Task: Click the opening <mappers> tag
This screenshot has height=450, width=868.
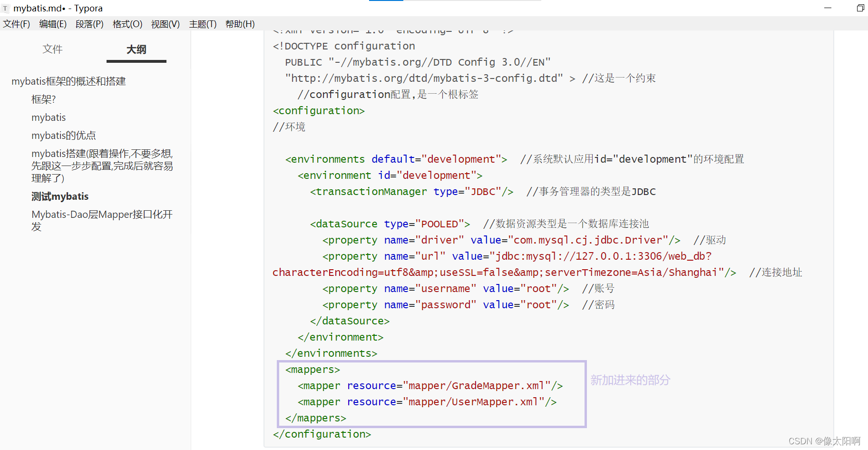Action: coord(312,370)
